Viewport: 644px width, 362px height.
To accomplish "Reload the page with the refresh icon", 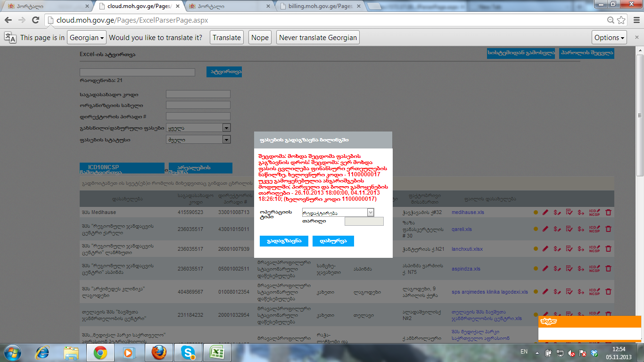I will [x=35, y=20].
